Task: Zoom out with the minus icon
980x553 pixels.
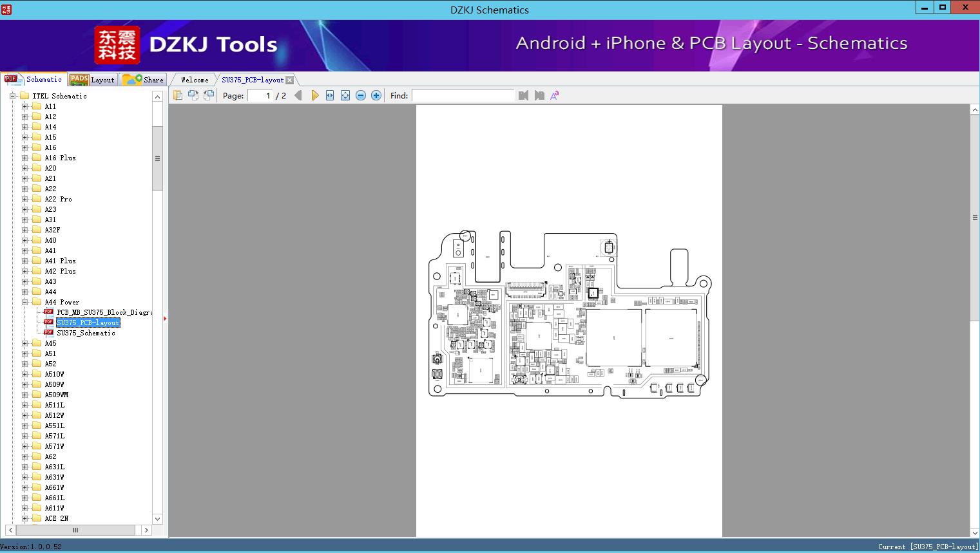Action: tap(361, 95)
